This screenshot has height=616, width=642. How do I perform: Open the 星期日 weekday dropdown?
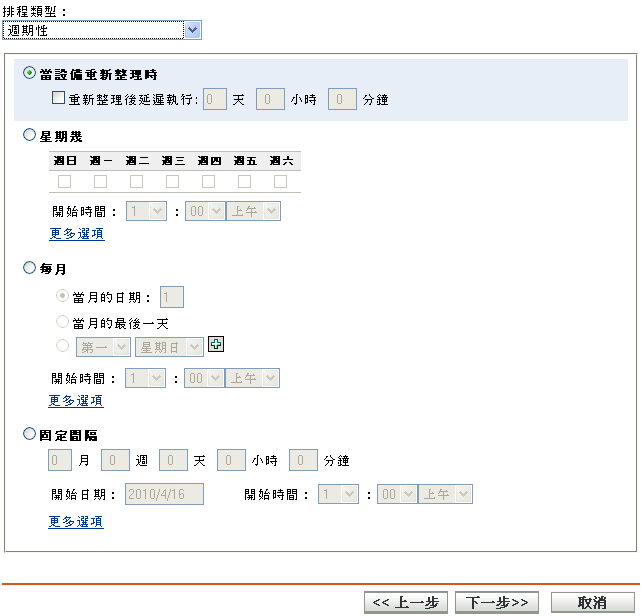[x=170, y=347]
